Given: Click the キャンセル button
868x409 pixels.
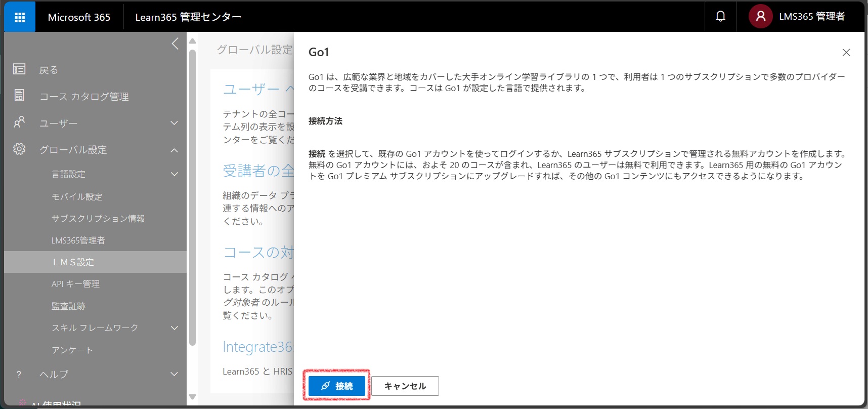Looking at the screenshot, I should pos(405,386).
